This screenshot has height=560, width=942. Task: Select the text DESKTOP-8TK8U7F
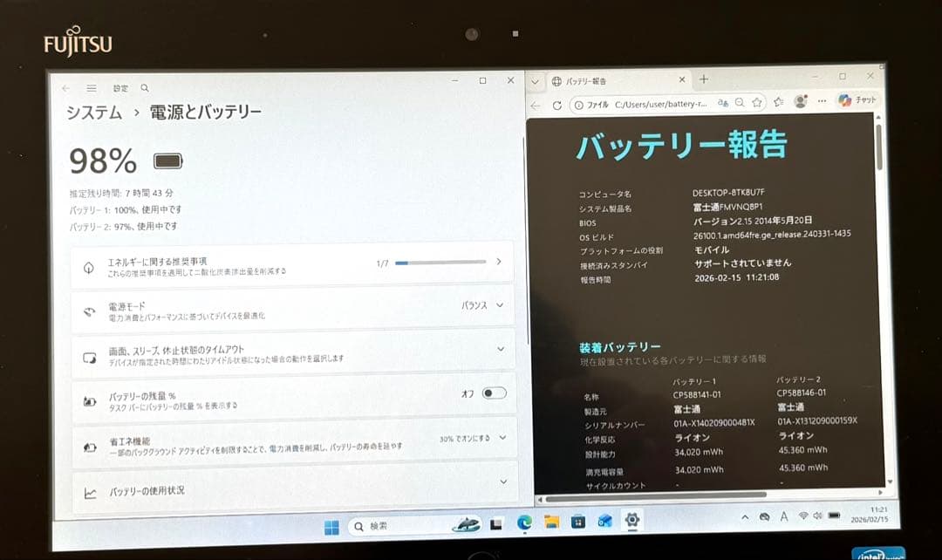tap(728, 192)
